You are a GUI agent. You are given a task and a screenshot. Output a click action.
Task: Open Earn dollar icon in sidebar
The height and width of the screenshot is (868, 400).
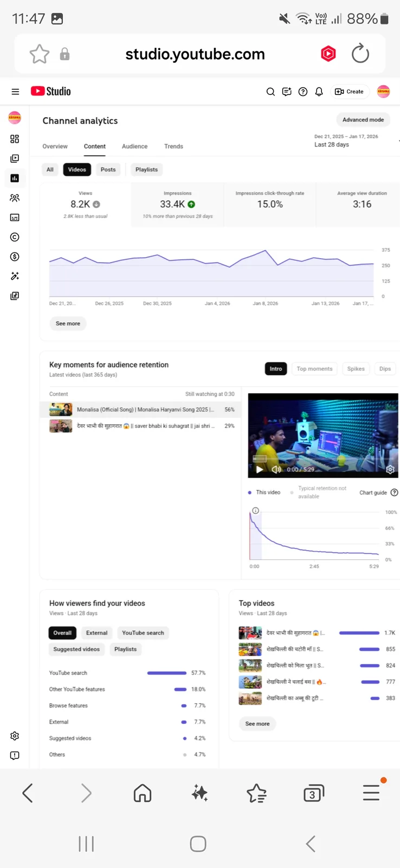point(15,257)
